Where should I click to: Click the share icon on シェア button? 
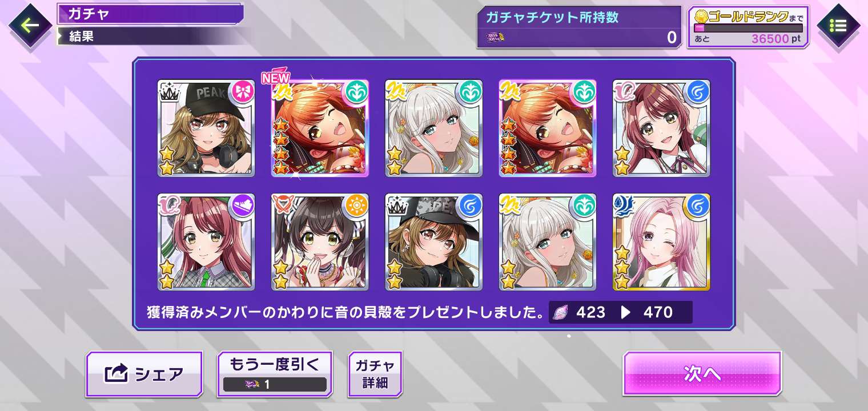click(x=116, y=374)
